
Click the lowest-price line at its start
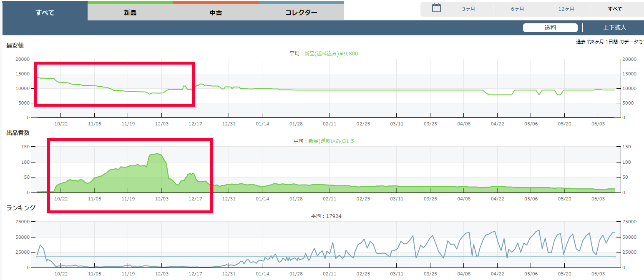37,77
